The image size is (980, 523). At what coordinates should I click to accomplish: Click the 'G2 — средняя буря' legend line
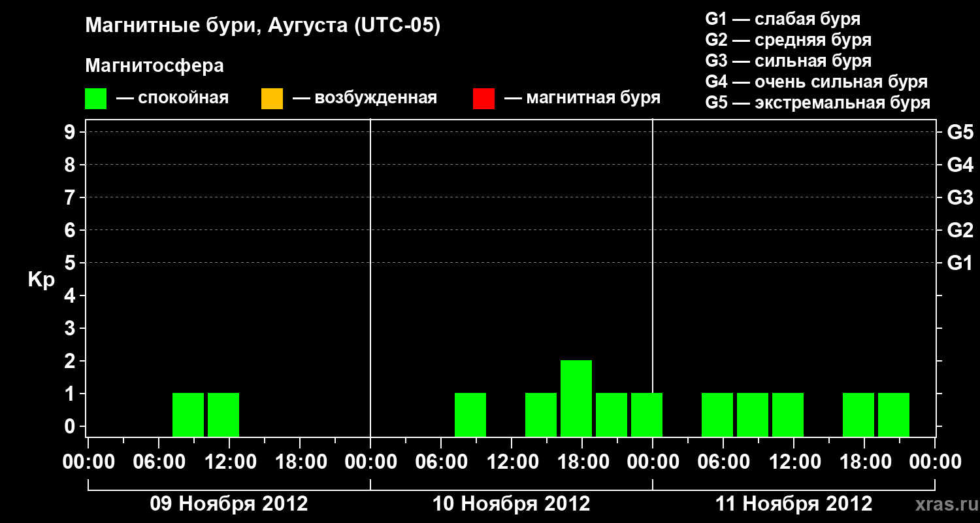pos(788,40)
